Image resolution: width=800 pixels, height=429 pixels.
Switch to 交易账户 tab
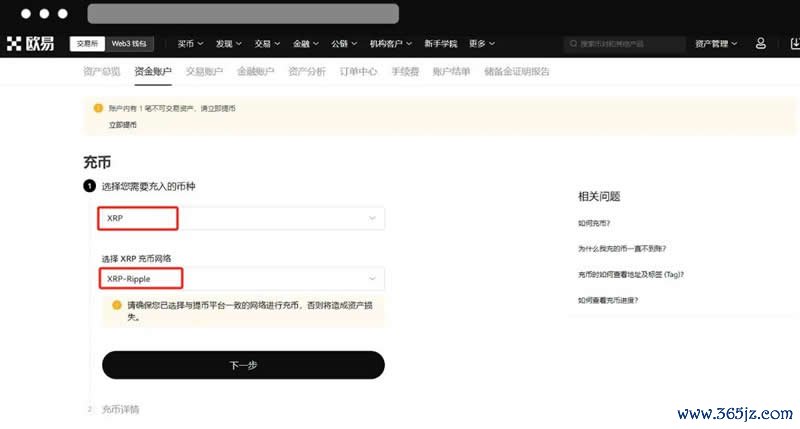click(204, 71)
